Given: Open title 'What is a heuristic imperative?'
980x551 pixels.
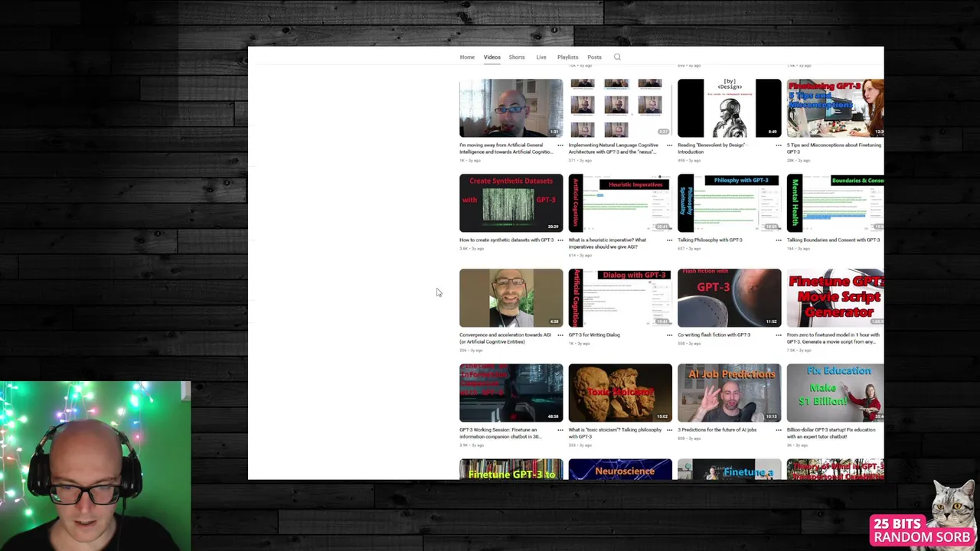Looking at the screenshot, I should (x=607, y=243).
